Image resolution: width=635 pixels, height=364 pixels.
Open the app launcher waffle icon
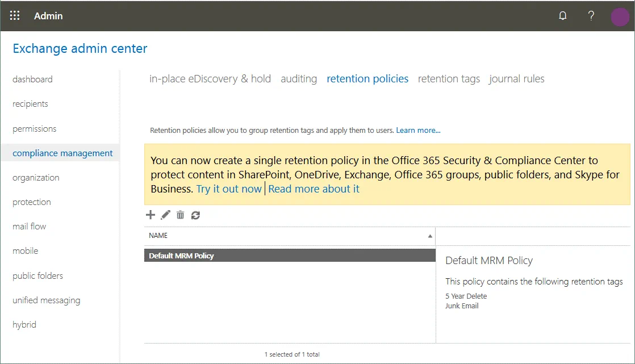15,16
